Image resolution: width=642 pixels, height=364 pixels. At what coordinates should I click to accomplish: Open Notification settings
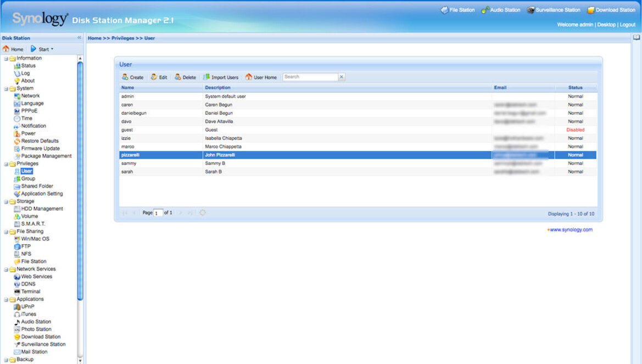tap(33, 126)
